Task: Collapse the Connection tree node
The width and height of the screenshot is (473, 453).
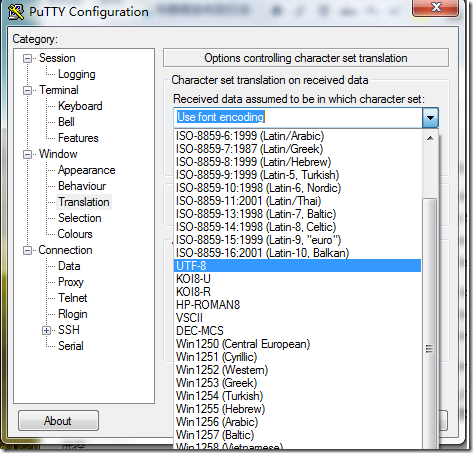Action: (x=27, y=251)
